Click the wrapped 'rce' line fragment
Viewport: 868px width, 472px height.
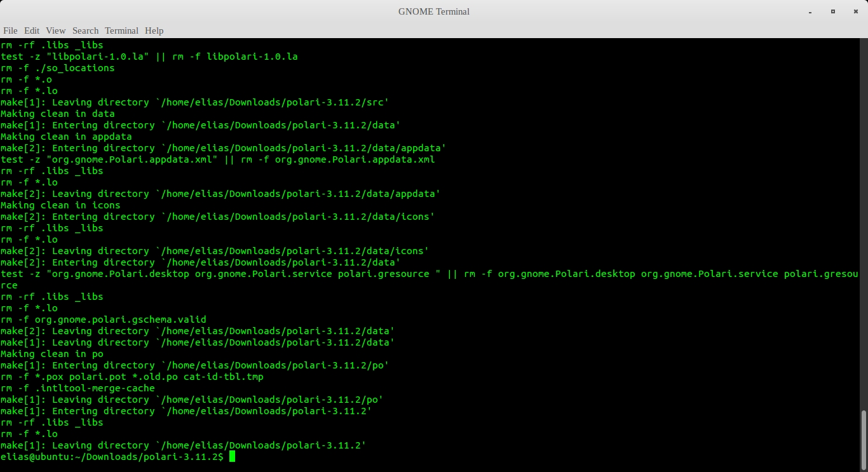(9, 285)
